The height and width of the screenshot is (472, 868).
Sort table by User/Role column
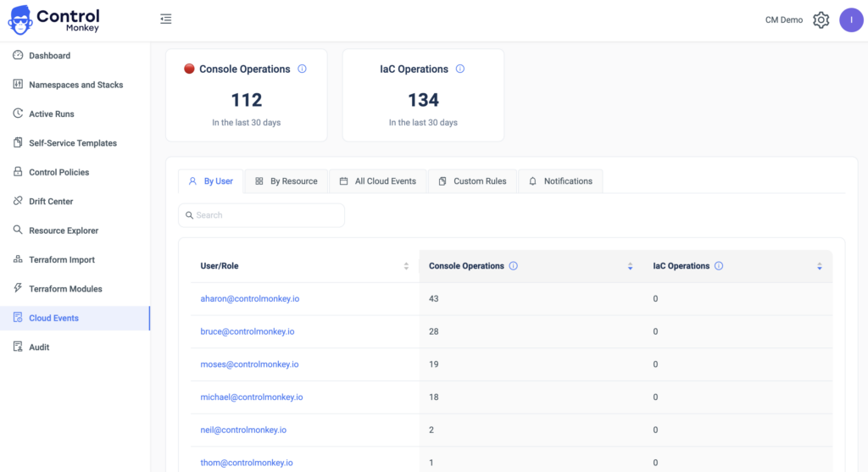[406, 266]
